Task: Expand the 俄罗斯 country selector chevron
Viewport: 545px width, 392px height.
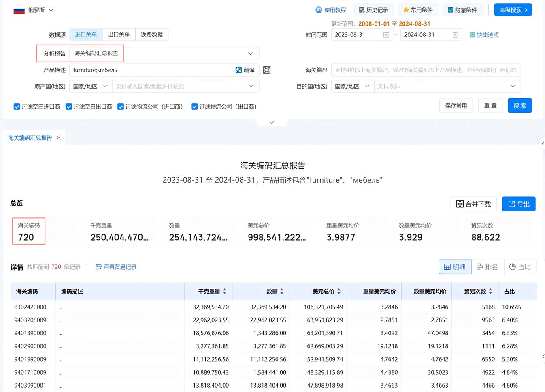Action: pyautogui.click(x=51, y=10)
